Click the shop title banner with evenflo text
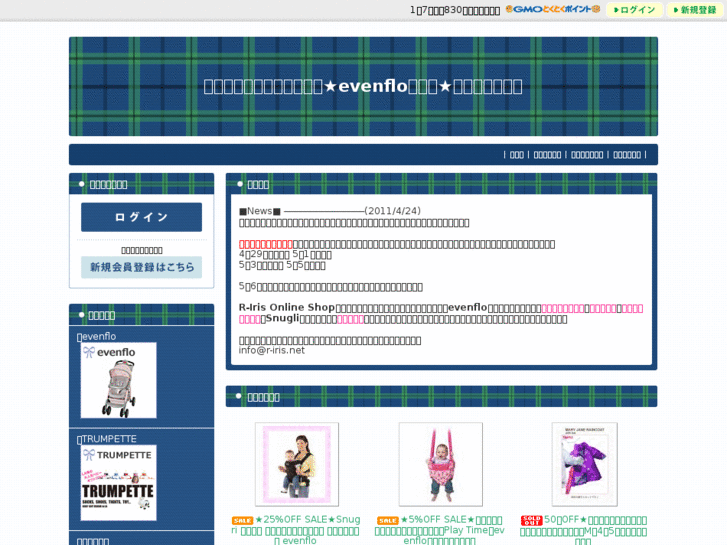The image size is (727, 545). click(363, 86)
